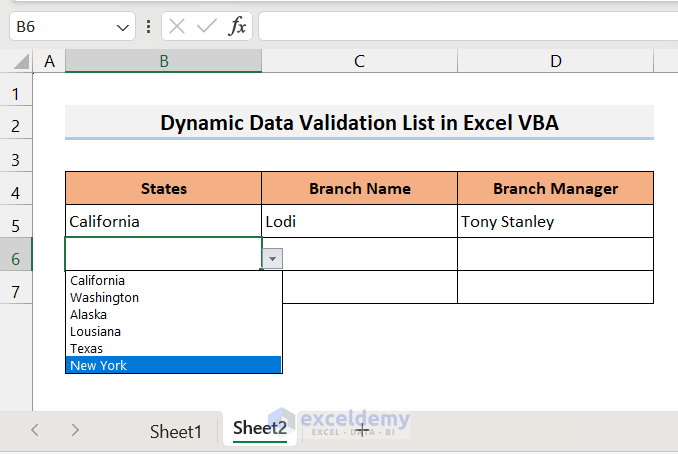Click the Cancel entry X icon
The width and height of the screenshot is (678, 454).
tap(176, 27)
